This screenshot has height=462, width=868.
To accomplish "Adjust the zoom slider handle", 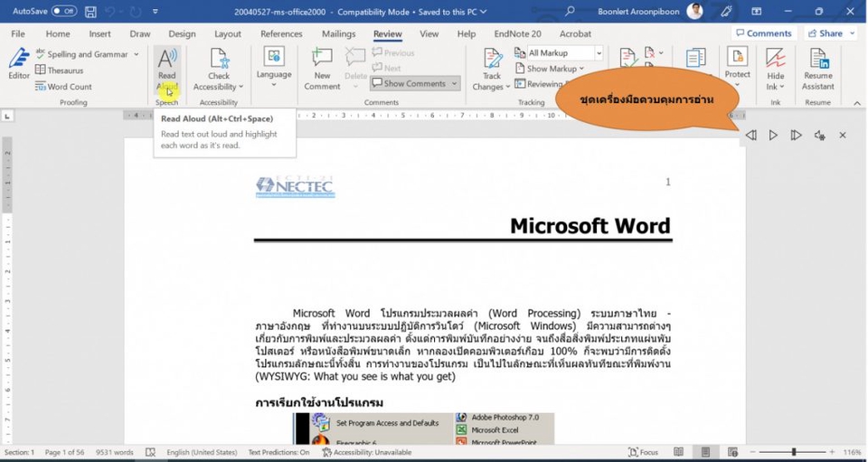I will (793, 452).
